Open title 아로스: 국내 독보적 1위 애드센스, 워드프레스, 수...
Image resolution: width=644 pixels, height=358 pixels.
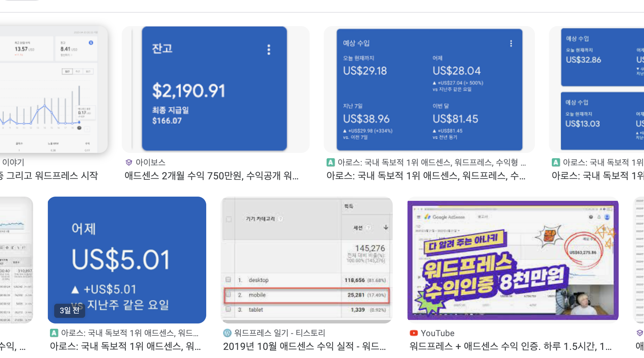click(426, 175)
